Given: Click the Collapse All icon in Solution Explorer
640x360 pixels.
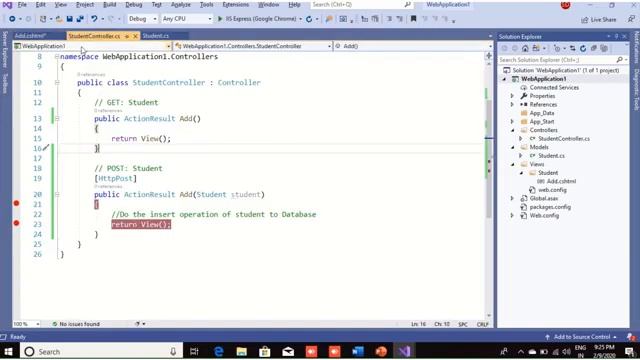Looking at the screenshot, I should 593,49.
